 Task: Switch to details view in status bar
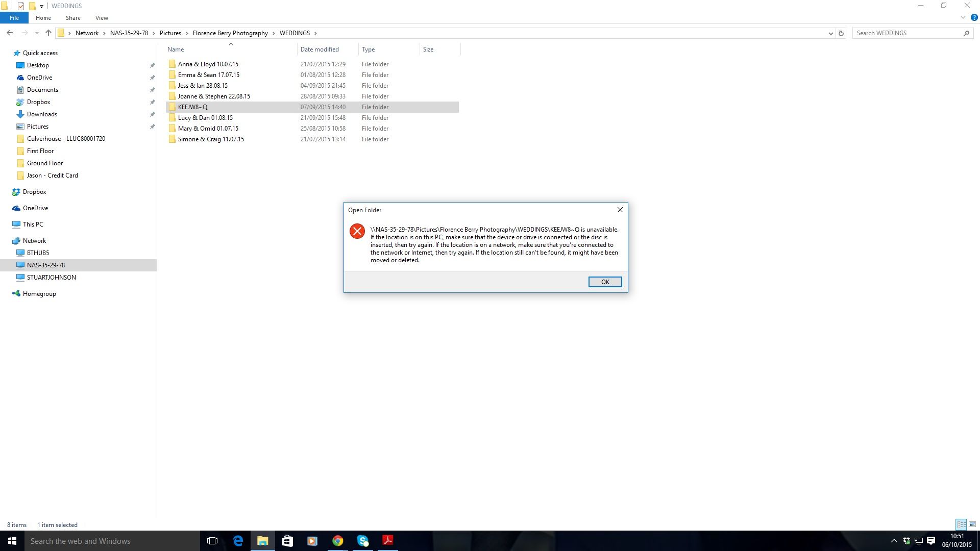pos(961,524)
